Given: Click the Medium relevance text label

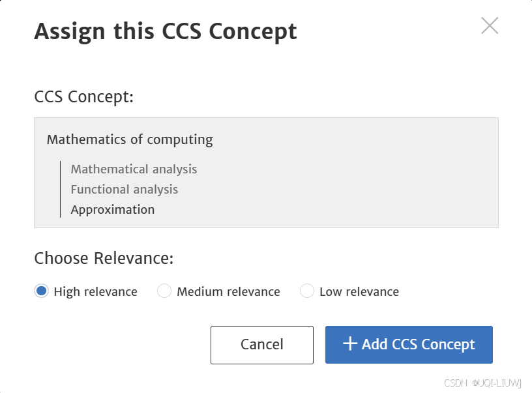Looking at the screenshot, I should (x=228, y=291).
